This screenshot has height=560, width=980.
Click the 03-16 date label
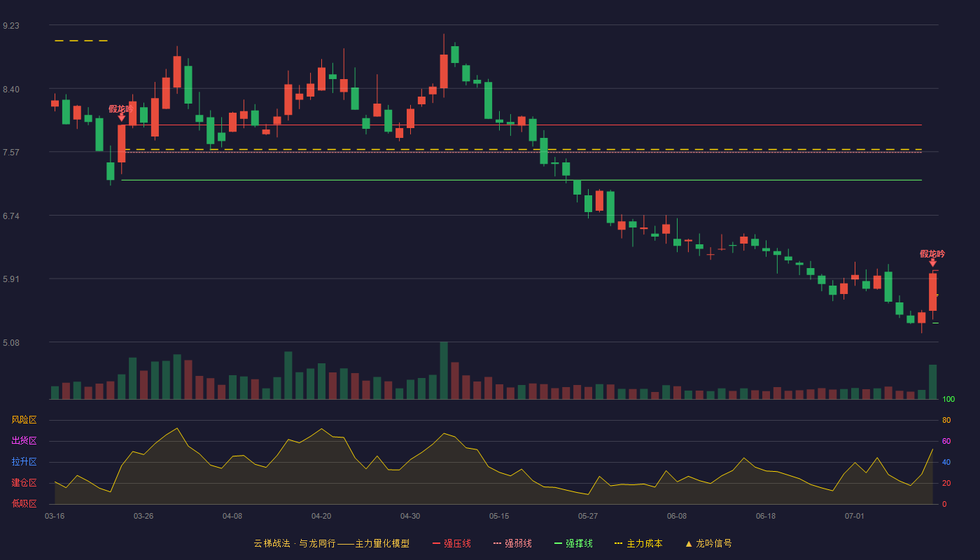pyautogui.click(x=55, y=516)
